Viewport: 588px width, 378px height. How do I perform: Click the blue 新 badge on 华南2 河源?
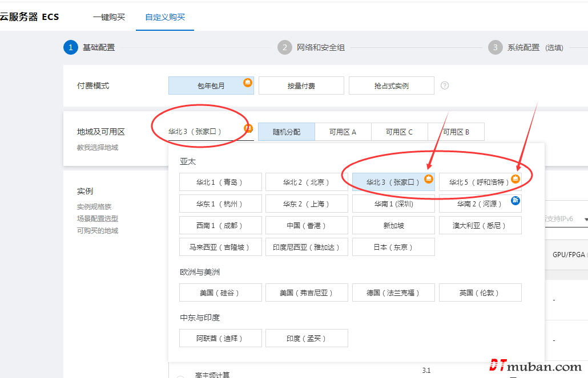coord(515,200)
